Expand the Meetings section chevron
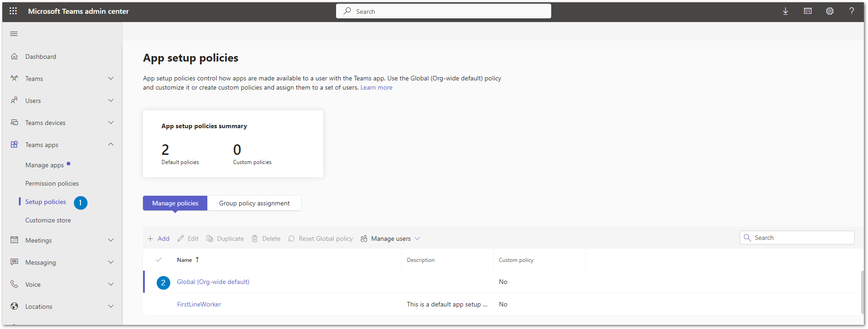Viewport: 868px width, 329px height. (111, 240)
